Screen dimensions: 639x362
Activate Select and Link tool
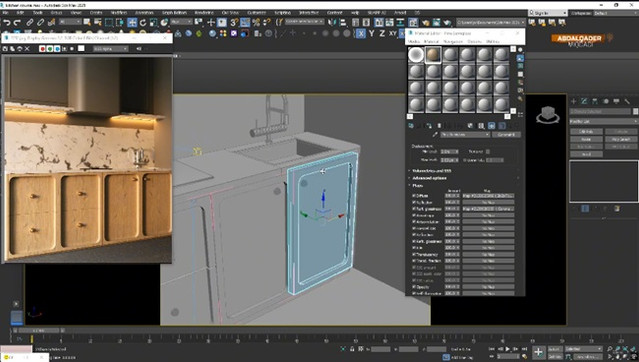tap(29, 22)
